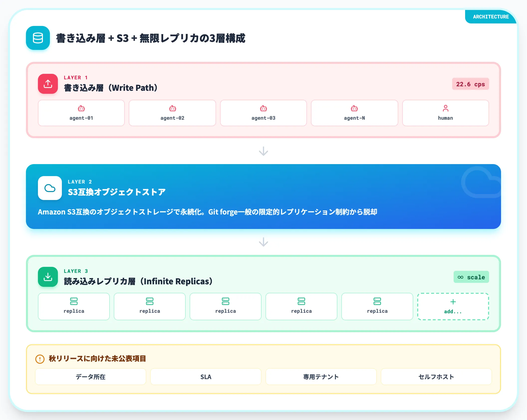Click the robot icon above agent-01
The image size is (527, 420).
(x=81, y=108)
